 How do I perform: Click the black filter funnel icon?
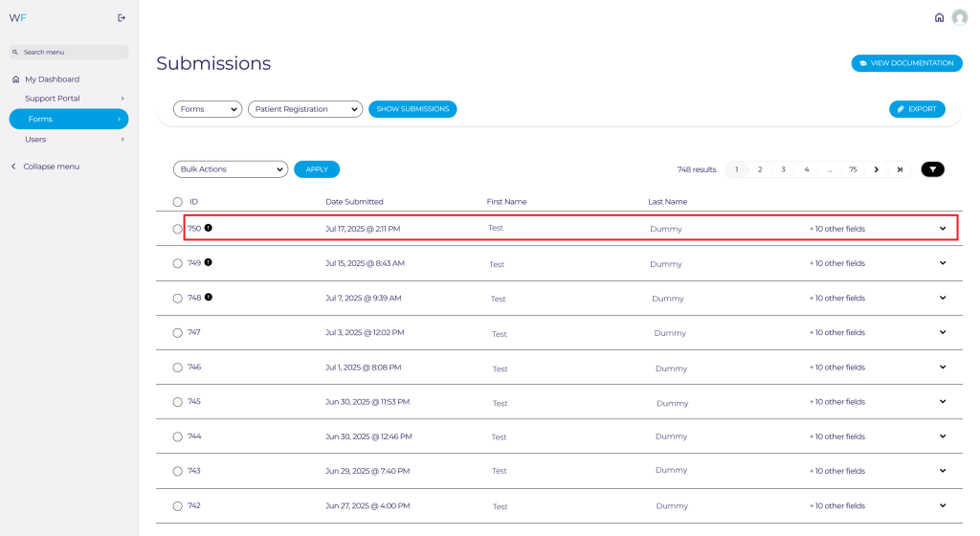coord(932,169)
